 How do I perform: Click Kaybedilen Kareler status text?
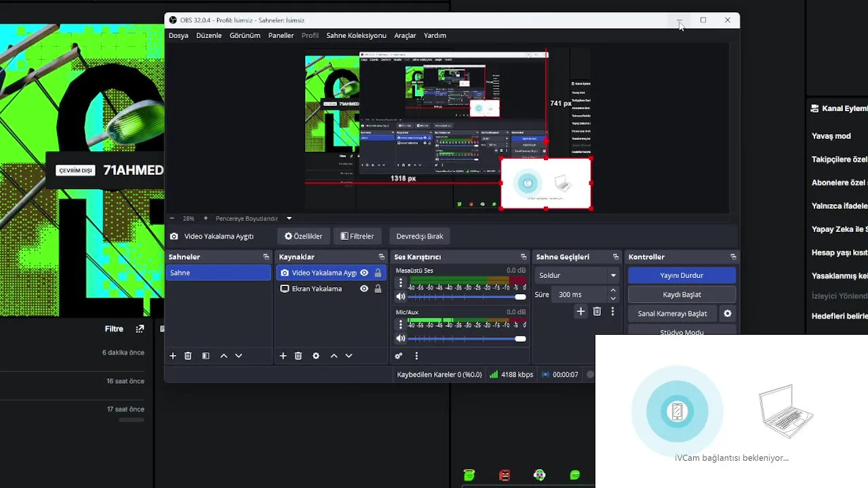[439, 374]
